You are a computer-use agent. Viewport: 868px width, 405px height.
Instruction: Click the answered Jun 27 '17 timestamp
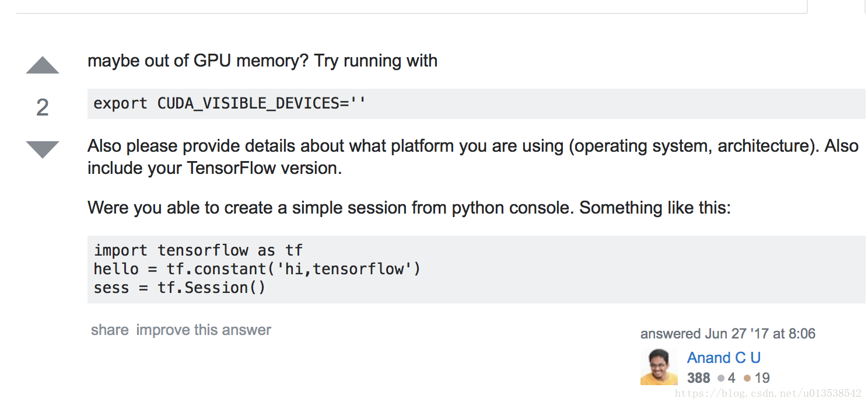(x=728, y=334)
